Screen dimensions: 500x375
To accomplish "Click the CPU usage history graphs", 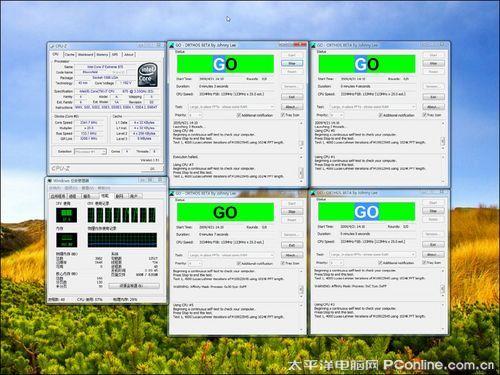I will (122, 215).
